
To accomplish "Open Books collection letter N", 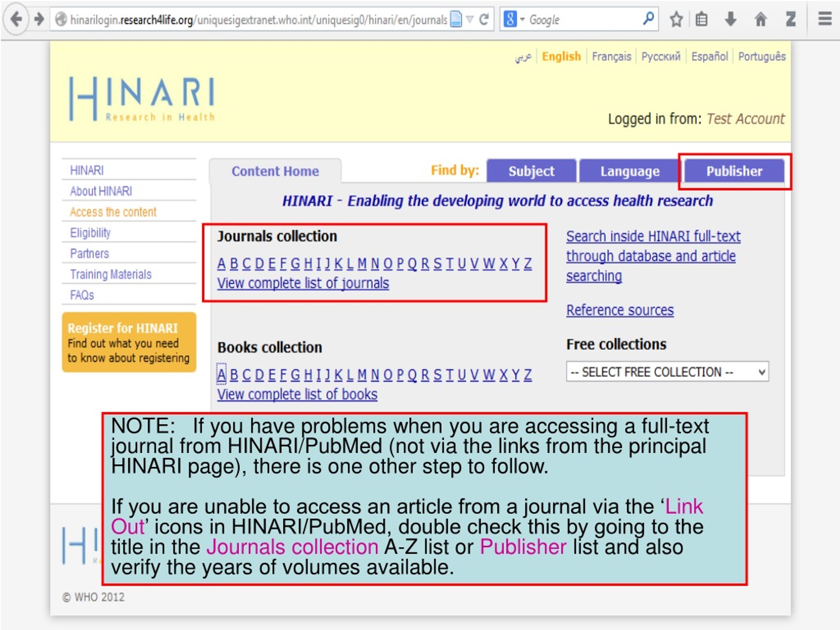I will [375, 375].
